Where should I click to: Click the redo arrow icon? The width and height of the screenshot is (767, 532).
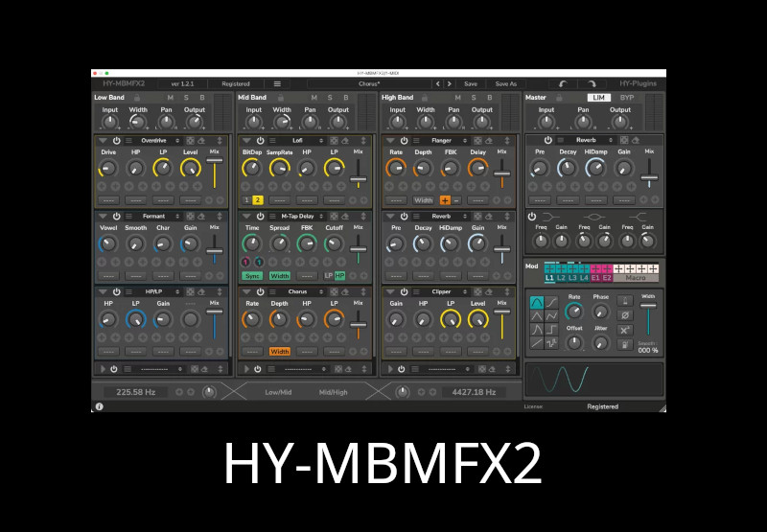[x=592, y=84]
